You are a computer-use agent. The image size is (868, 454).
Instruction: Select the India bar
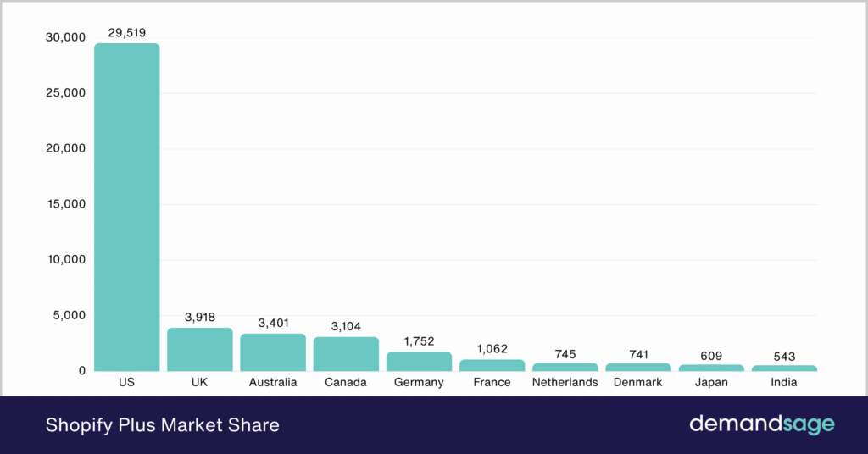pyautogui.click(x=784, y=368)
